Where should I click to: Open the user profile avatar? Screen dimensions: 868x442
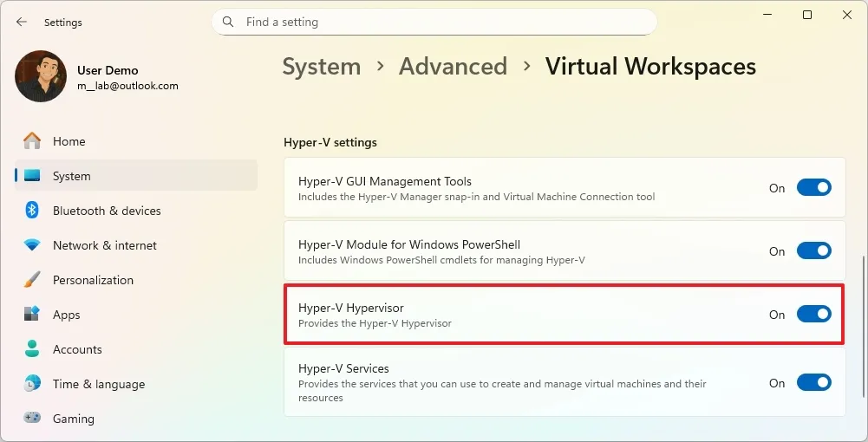pos(41,76)
